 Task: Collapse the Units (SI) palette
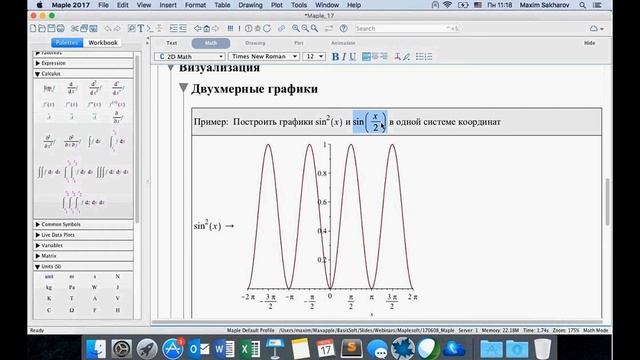[83, 267]
